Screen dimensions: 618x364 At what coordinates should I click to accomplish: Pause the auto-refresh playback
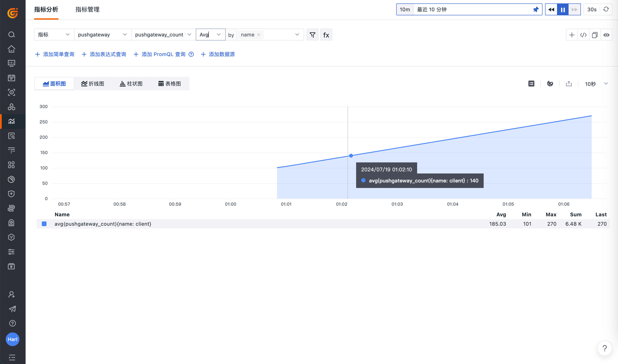click(563, 9)
